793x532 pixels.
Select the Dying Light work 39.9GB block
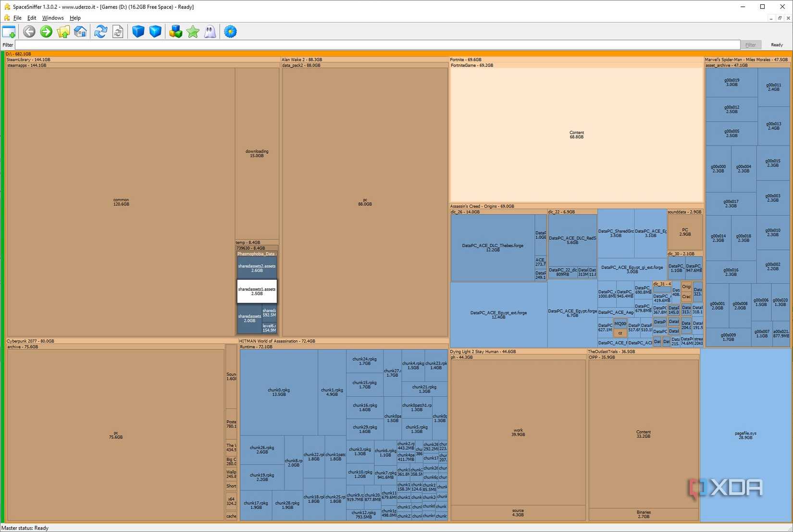point(518,433)
